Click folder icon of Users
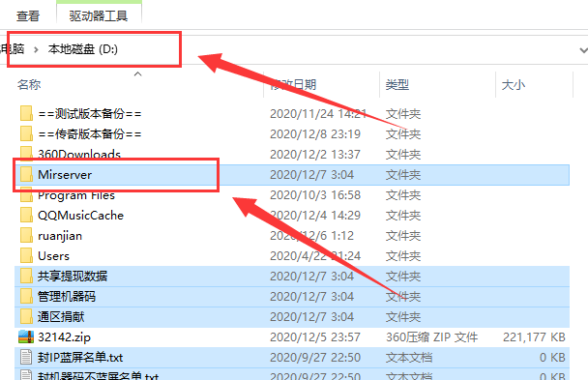The image size is (588, 380). 26,255
